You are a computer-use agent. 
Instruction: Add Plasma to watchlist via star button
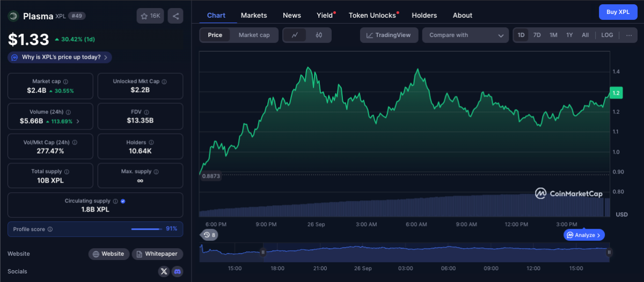pyautogui.click(x=150, y=16)
